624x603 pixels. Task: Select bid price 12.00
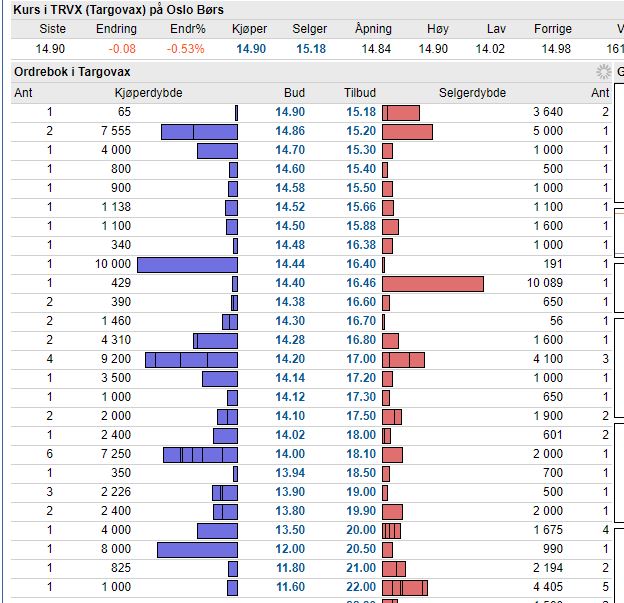click(290, 549)
